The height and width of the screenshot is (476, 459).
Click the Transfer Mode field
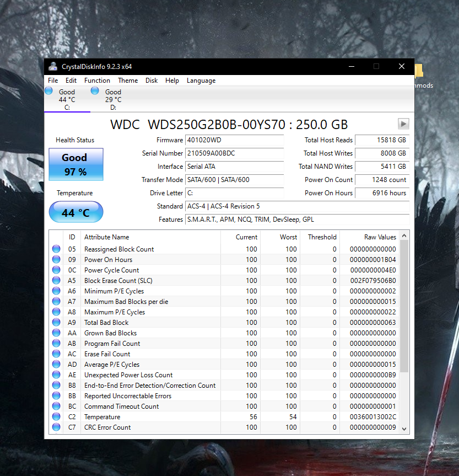pos(234,180)
